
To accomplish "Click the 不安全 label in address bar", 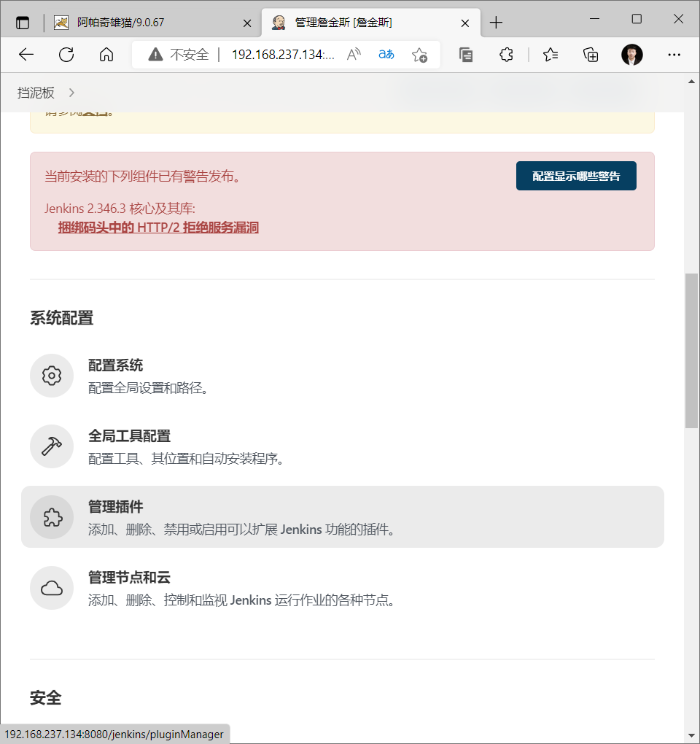I will coord(190,55).
